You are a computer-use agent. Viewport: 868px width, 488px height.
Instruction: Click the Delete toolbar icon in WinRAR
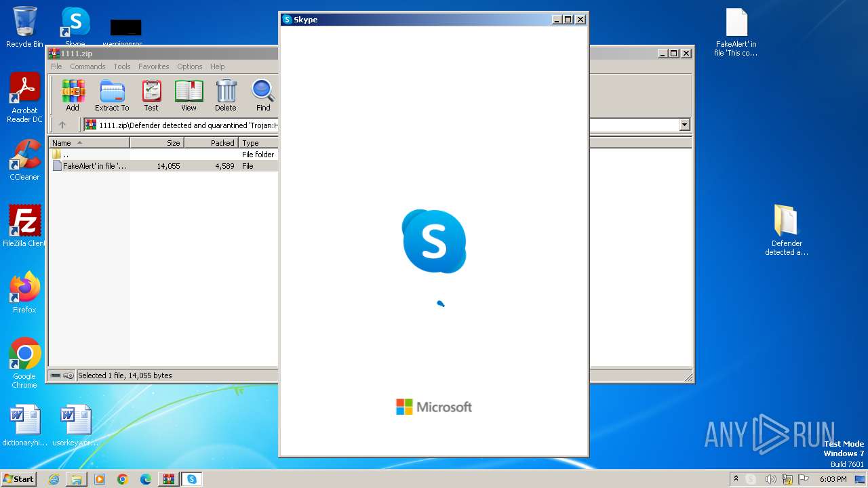point(226,96)
